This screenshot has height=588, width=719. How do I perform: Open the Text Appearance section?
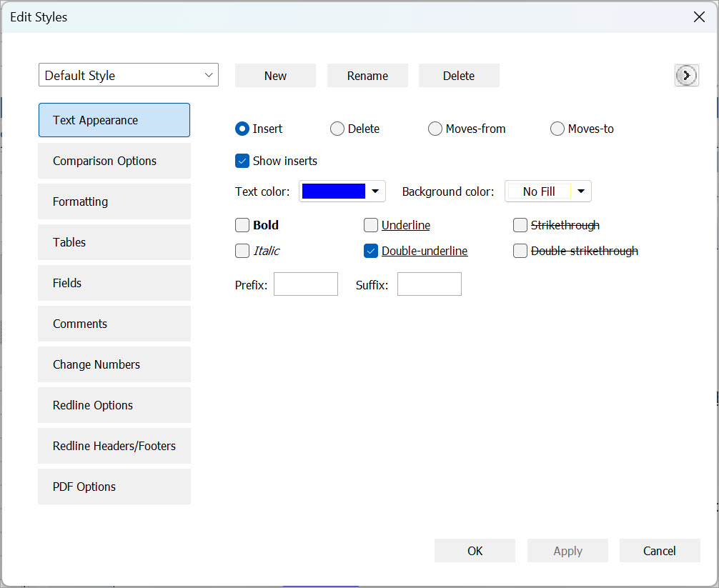point(114,120)
